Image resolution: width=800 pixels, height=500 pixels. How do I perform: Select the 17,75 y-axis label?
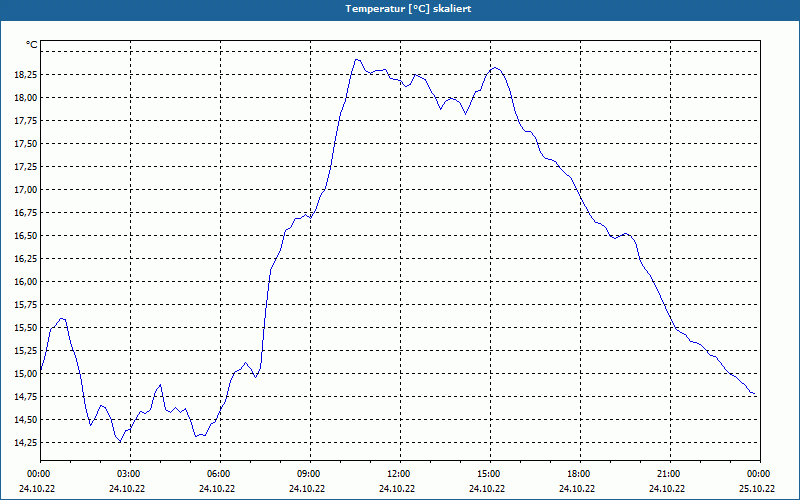tap(26, 120)
